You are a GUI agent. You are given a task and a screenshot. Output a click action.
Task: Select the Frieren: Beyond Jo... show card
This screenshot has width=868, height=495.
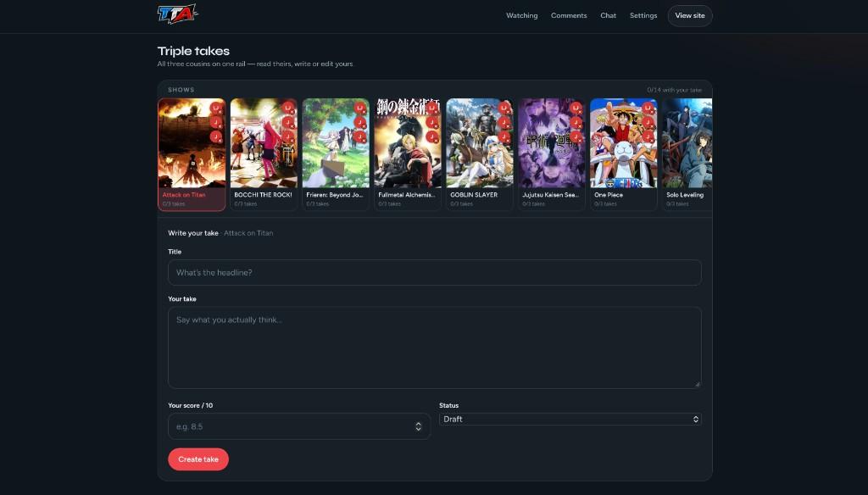[x=336, y=154]
